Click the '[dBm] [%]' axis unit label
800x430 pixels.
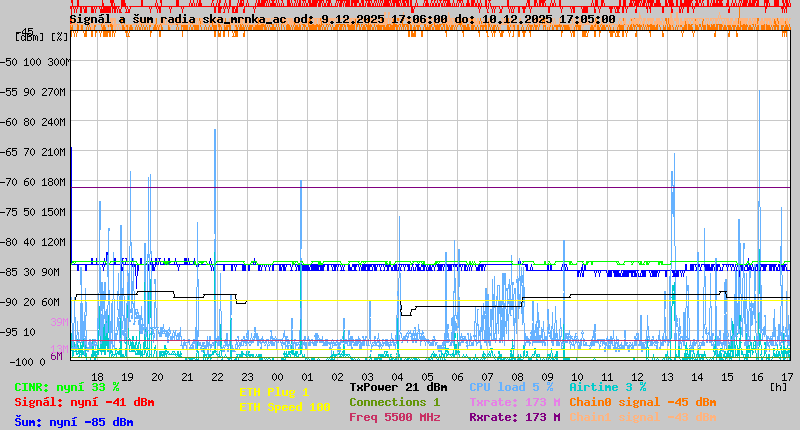(42, 37)
